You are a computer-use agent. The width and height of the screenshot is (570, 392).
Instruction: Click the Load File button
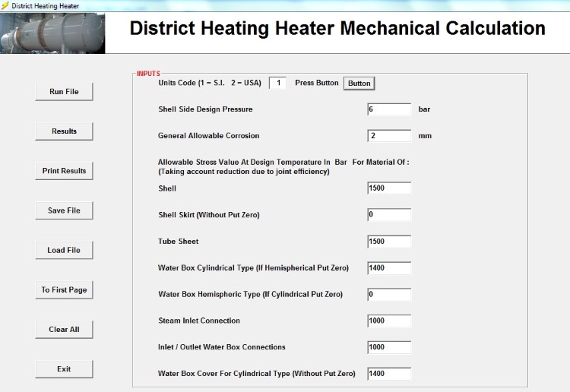(64, 250)
